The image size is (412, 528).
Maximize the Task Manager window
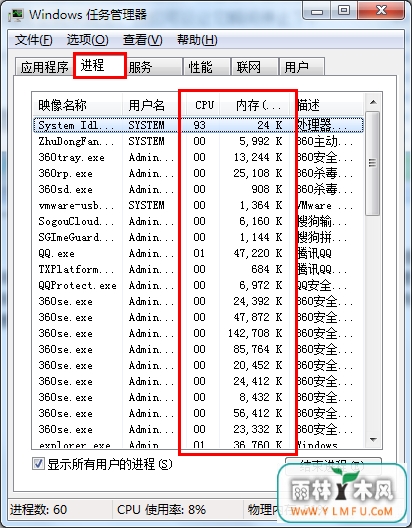click(x=344, y=11)
